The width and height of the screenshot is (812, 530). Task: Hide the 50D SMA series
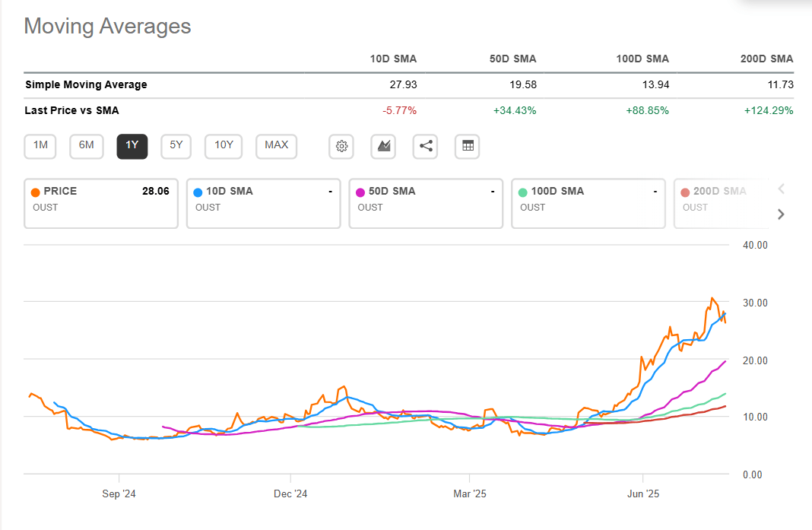(x=425, y=203)
